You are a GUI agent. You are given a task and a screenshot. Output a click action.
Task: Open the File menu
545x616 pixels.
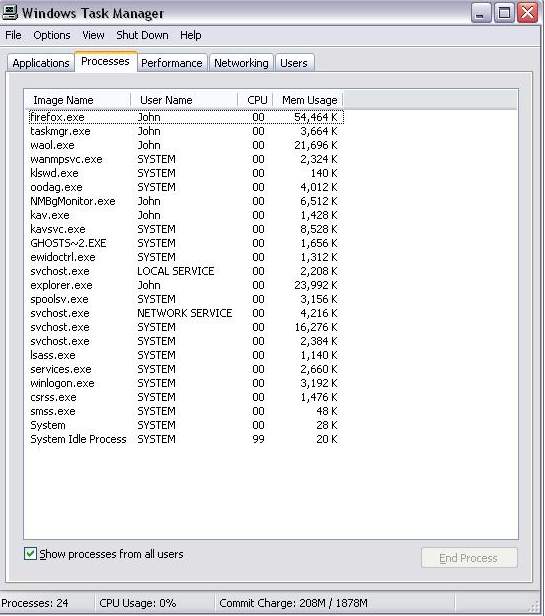[x=13, y=35]
